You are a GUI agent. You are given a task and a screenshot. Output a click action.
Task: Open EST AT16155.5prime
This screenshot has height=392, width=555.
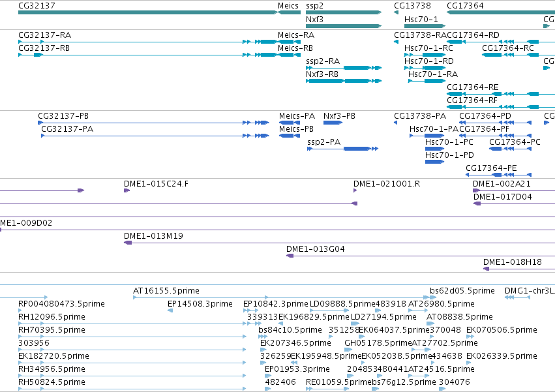166,291
